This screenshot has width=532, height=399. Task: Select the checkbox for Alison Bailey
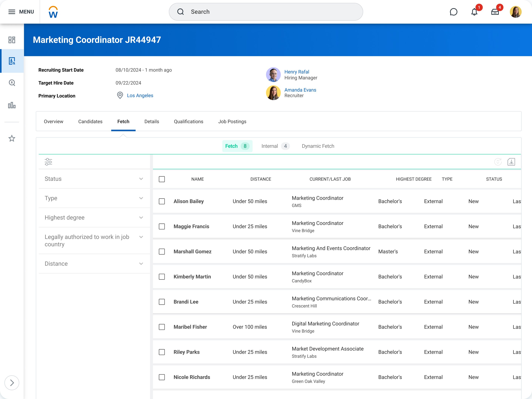pyautogui.click(x=162, y=201)
